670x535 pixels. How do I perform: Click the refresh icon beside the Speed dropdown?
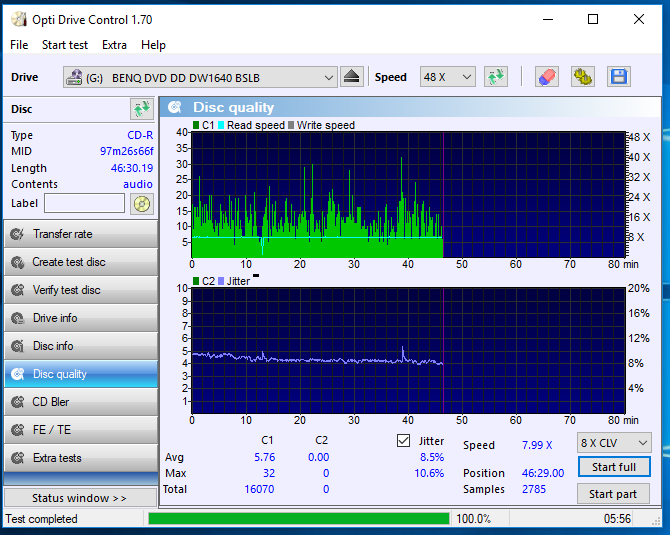[x=496, y=77]
